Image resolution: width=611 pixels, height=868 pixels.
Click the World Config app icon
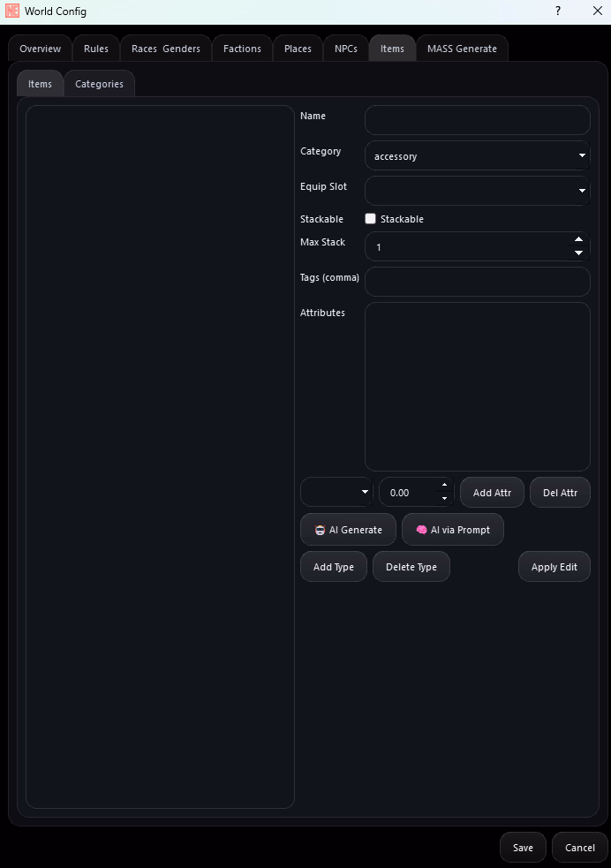coord(12,11)
